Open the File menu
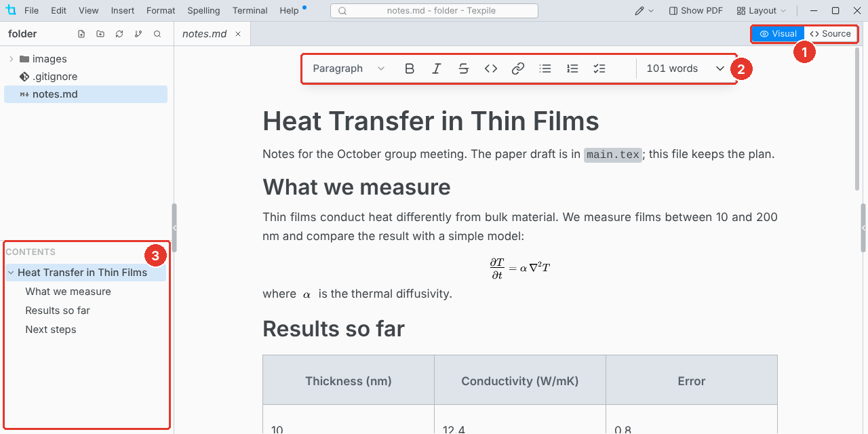 coord(31,11)
